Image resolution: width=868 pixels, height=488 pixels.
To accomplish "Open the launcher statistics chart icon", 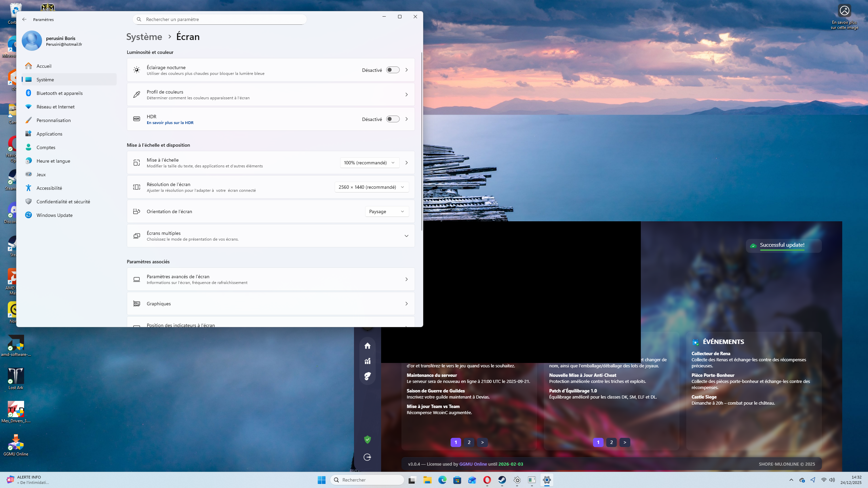I will [x=367, y=361].
